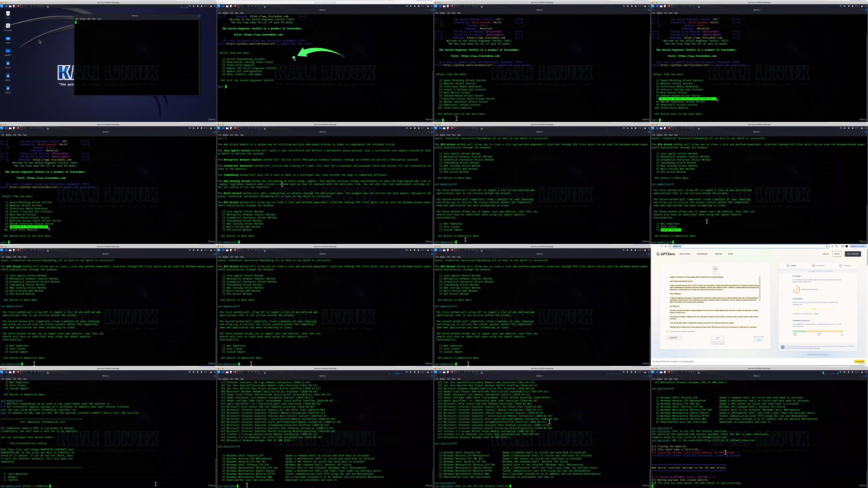This screenshot has width=868, height=488.
Task: Open the Terms of service link
Action: pyautogui.click(x=719, y=344)
